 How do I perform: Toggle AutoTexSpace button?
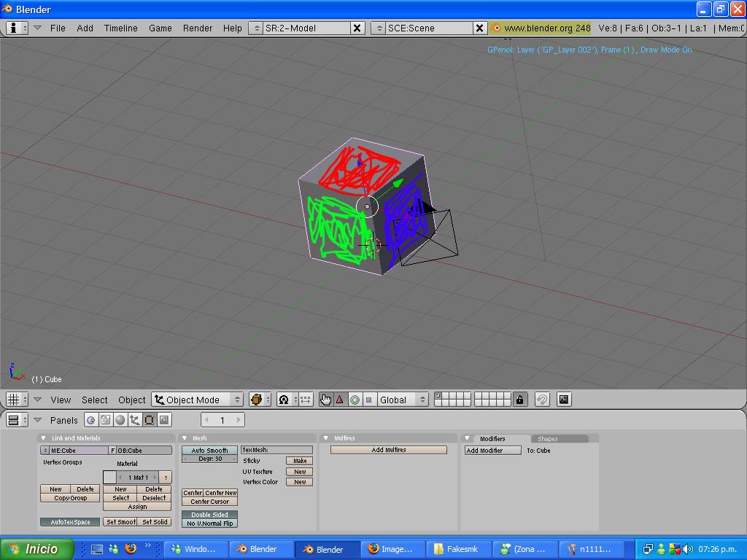click(70, 522)
